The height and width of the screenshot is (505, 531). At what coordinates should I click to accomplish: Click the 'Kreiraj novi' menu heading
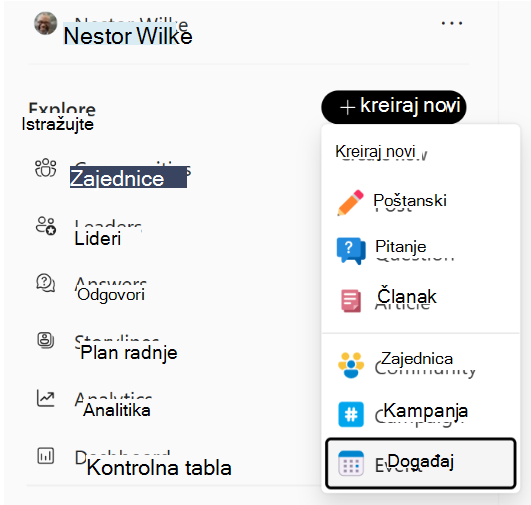coord(375,151)
